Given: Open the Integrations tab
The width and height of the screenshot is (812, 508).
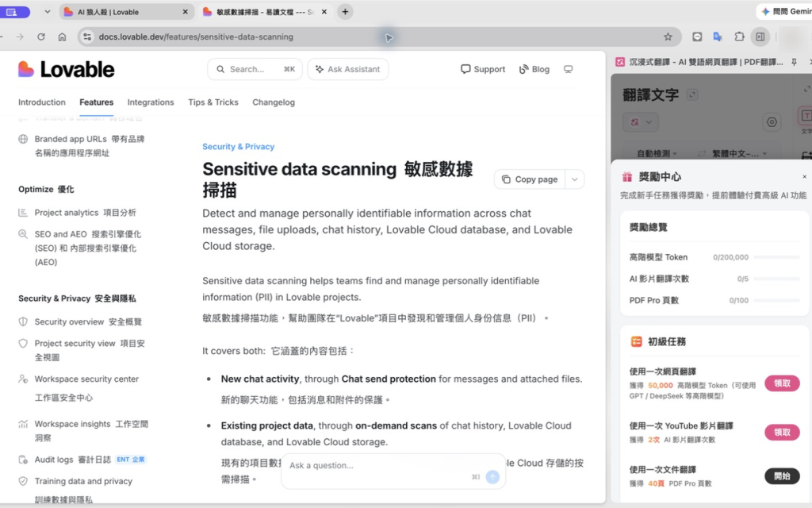Looking at the screenshot, I should [151, 102].
